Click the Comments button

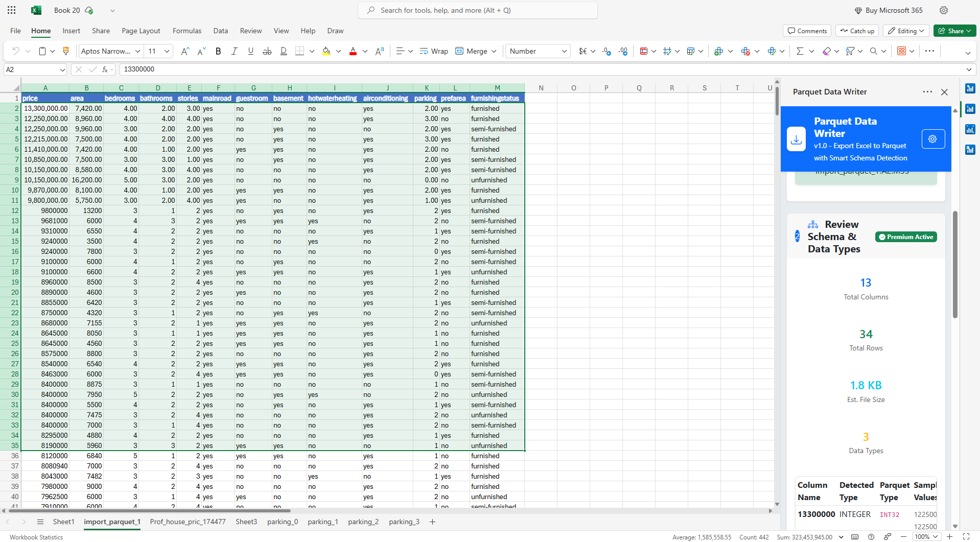(x=807, y=31)
